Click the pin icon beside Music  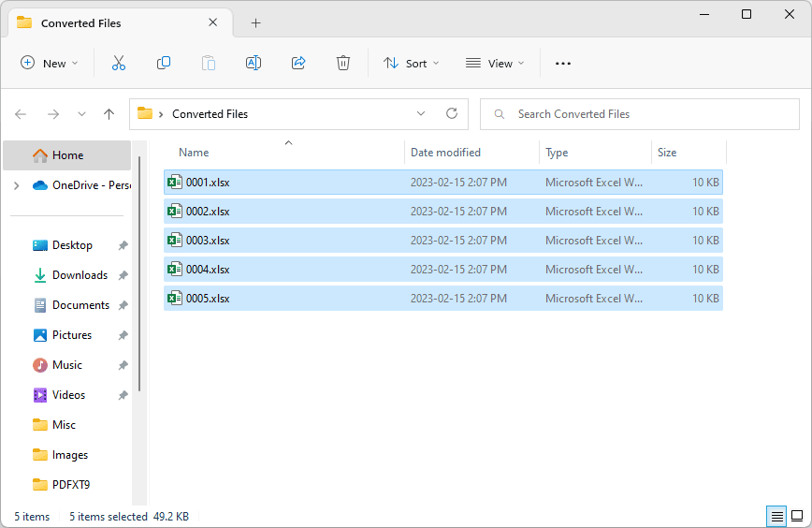[123, 366]
